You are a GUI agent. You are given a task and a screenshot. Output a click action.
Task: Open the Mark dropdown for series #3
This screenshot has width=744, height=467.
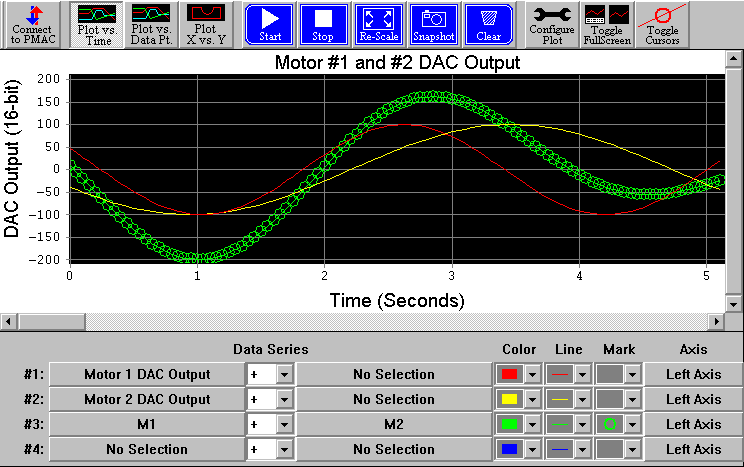point(632,424)
